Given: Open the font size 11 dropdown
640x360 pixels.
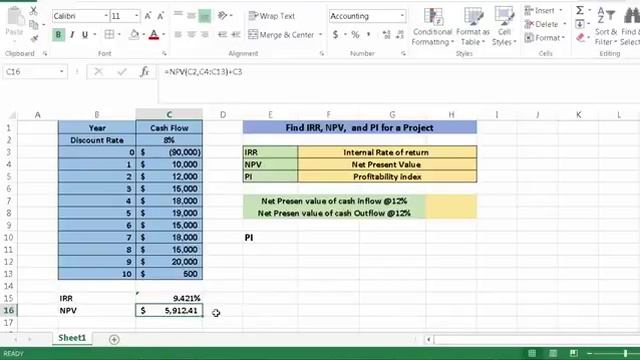Looking at the screenshot, I should pyautogui.click(x=136, y=16).
